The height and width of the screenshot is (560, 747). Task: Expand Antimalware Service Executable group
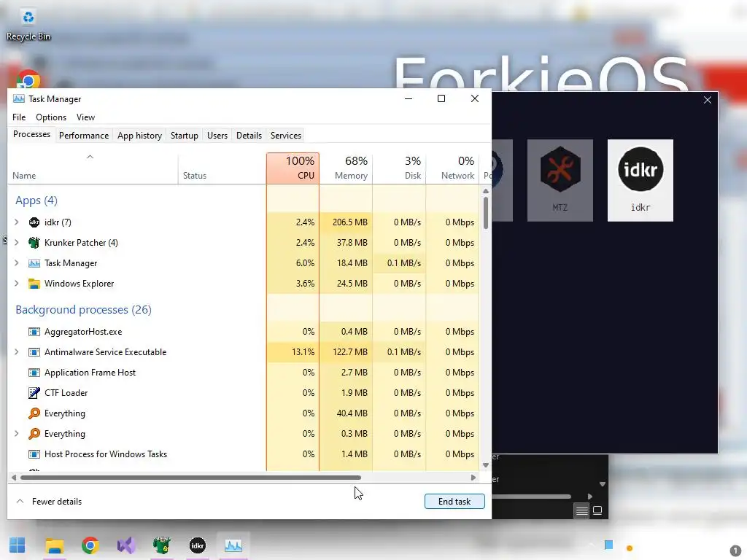pos(17,352)
